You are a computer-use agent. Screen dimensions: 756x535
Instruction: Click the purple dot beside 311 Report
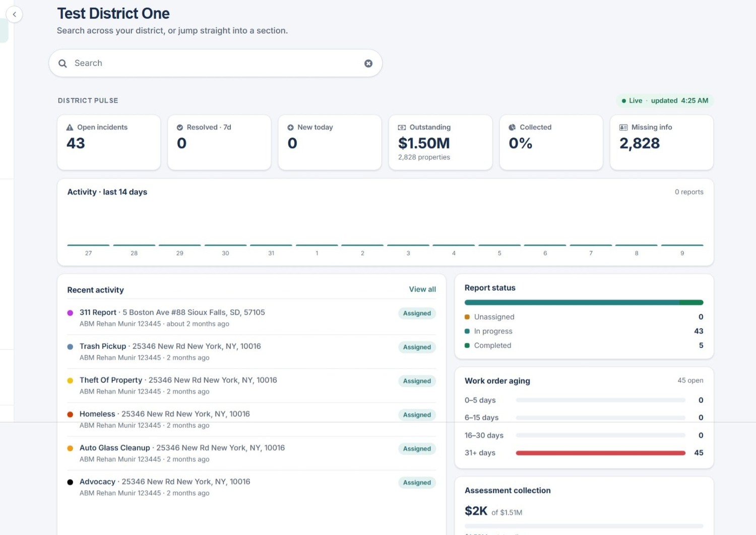(70, 313)
